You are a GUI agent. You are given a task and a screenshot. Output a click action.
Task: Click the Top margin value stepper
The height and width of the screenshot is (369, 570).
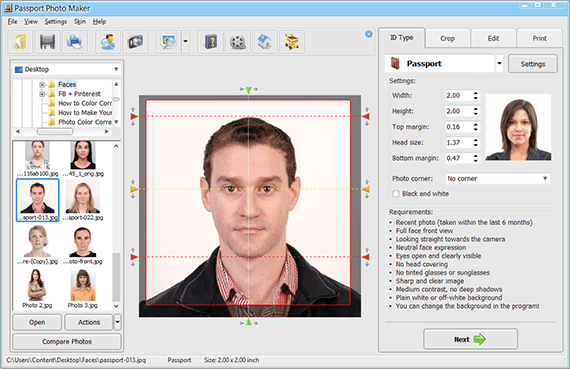click(475, 127)
